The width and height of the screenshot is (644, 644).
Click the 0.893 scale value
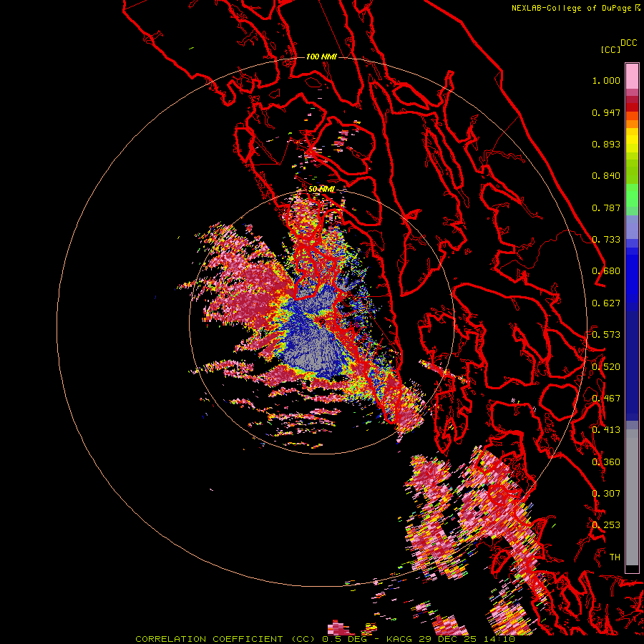click(606, 144)
